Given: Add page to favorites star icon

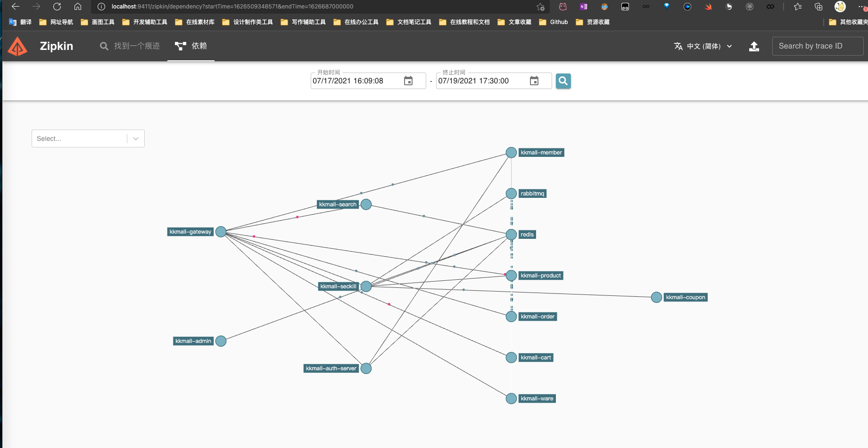Looking at the screenshot, I should pyautogui.click(x=540, y=7).
